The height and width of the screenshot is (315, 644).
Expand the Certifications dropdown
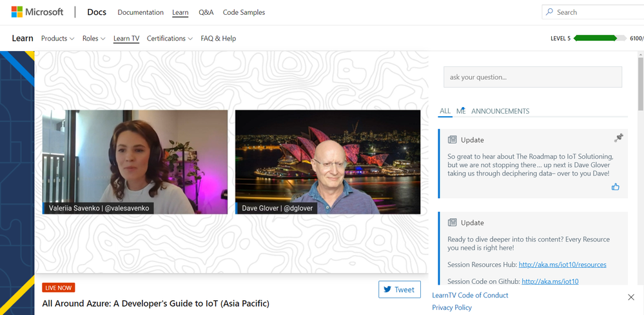170,38
